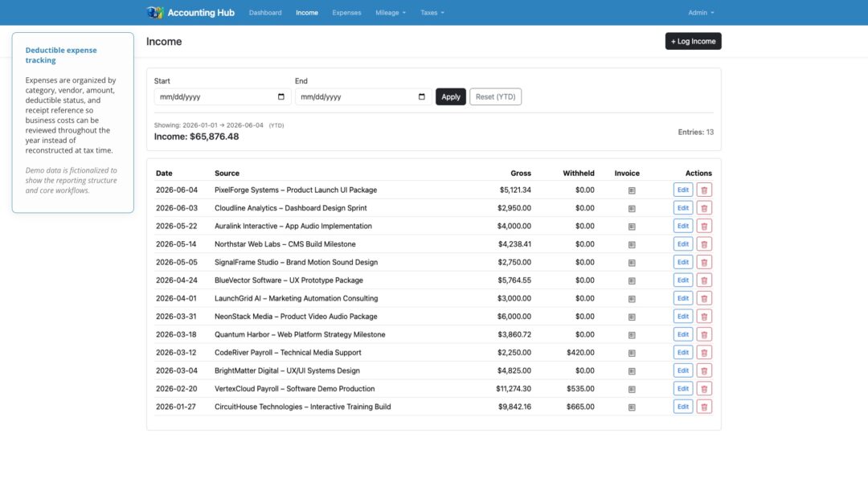Edit the Auralink Interactive entry
The image size is (868, 499).
point(683,226)
